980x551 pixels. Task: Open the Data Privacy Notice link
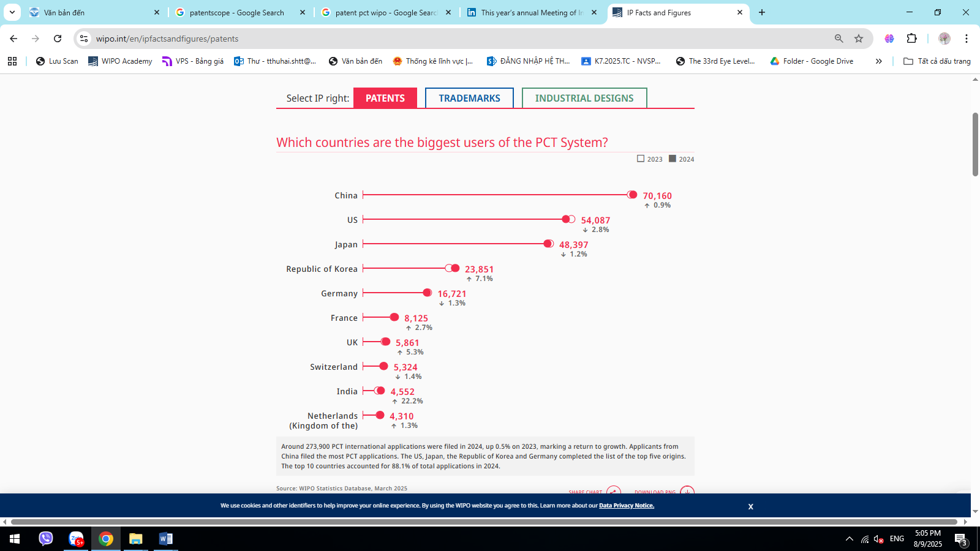click(626, 506)
